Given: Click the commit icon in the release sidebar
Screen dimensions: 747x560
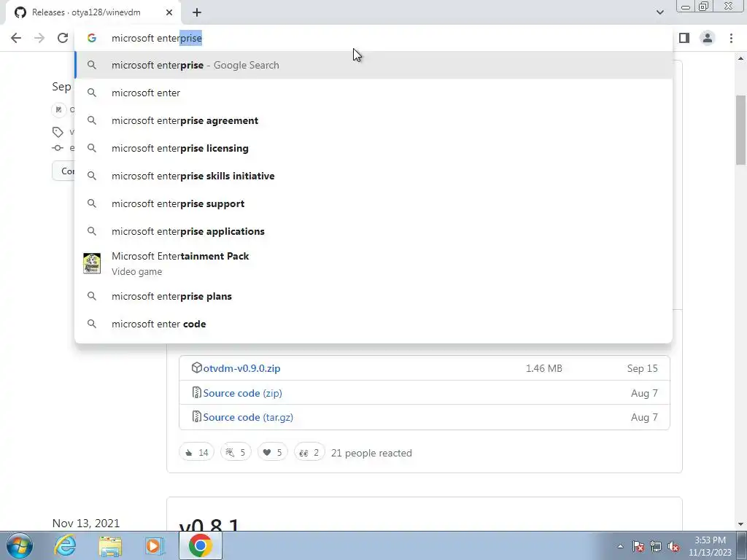Looking at the screenshot, I should tap(58, 148).
